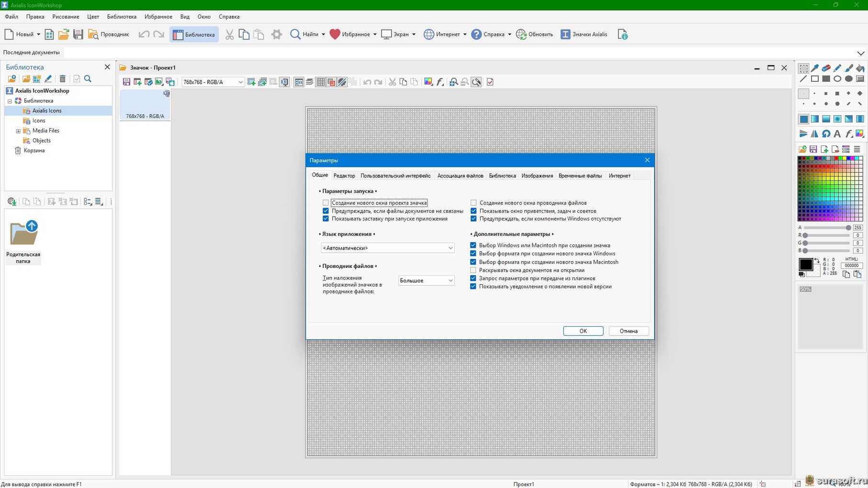Select the Media Files library folder
Screen dimensions: 868x488
point(45,131)
